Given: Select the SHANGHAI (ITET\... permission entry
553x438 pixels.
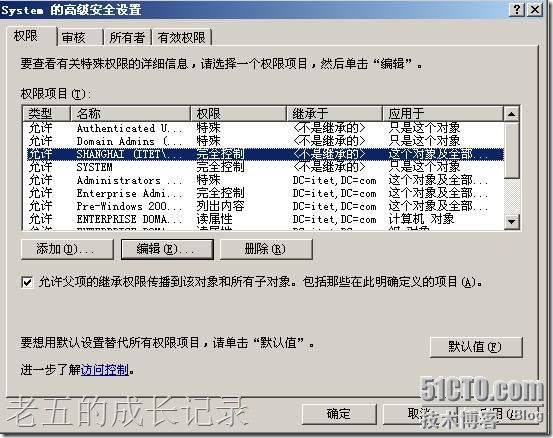Looking at the screenshot, I should [x=265, y=154].
